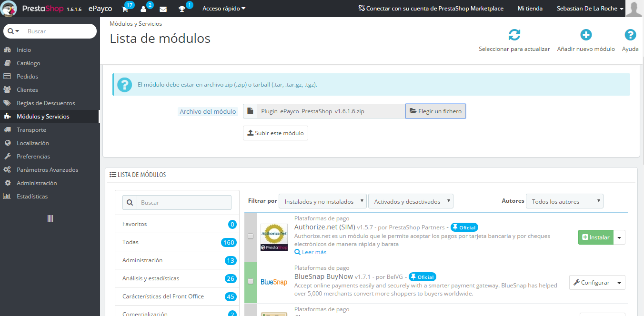Click the Archivo del módulo file name field

(331, 111)
